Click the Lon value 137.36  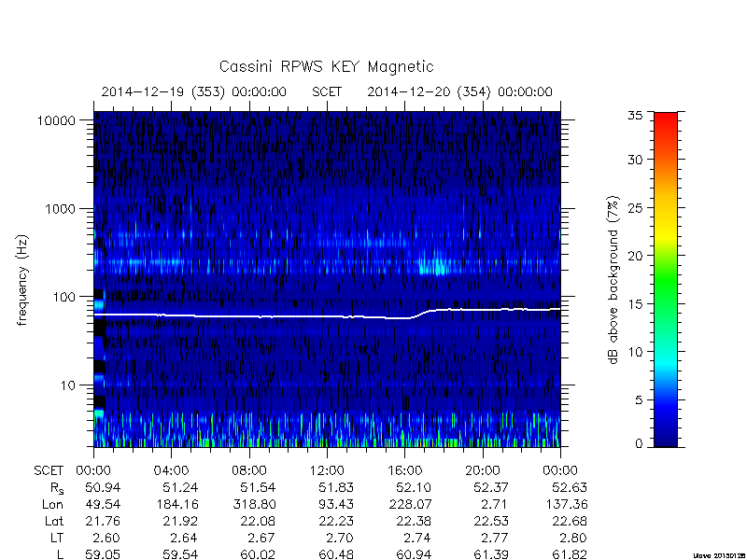click(x=566, y=504)
